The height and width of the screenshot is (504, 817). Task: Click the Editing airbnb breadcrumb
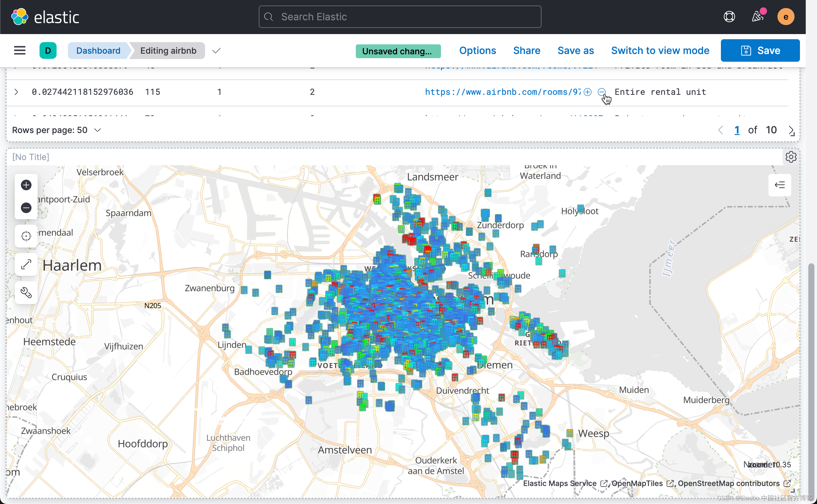pyautogui.click(x=168, y=51)
